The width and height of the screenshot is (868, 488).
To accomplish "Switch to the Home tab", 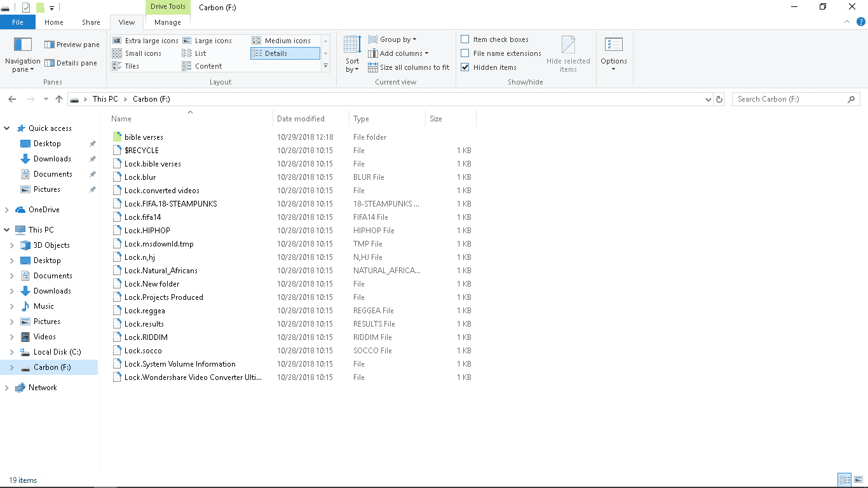I will point(54,22).
